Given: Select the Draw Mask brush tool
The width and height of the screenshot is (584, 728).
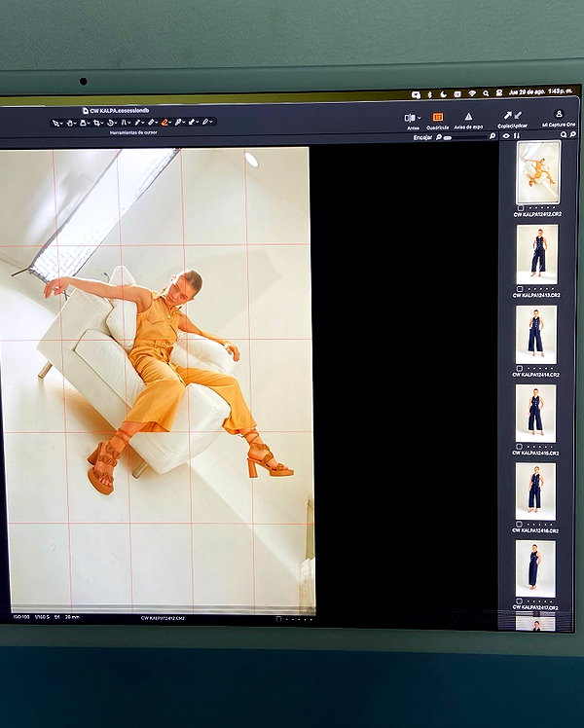Looking at the screenshot, I should point(151,123).
